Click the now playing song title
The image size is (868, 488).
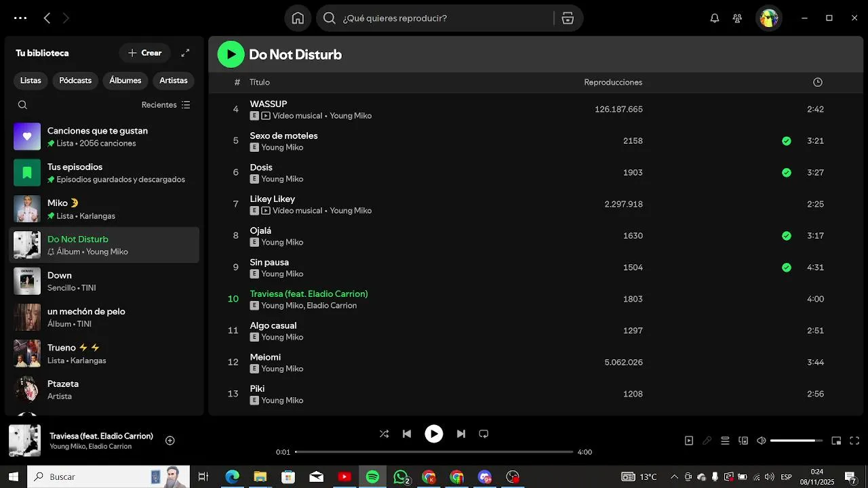coord(101,436)
